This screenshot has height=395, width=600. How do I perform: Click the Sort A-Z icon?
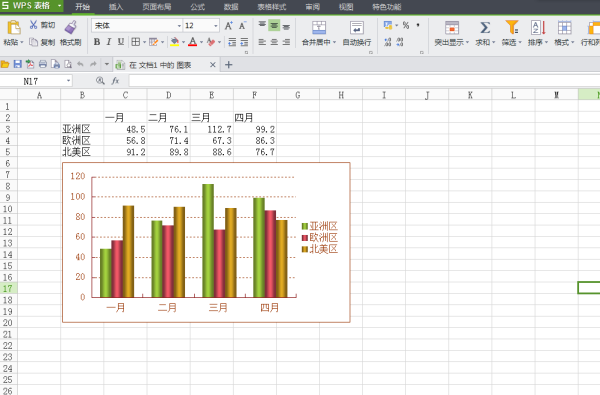pyautogui.click(x=538, y=28)
